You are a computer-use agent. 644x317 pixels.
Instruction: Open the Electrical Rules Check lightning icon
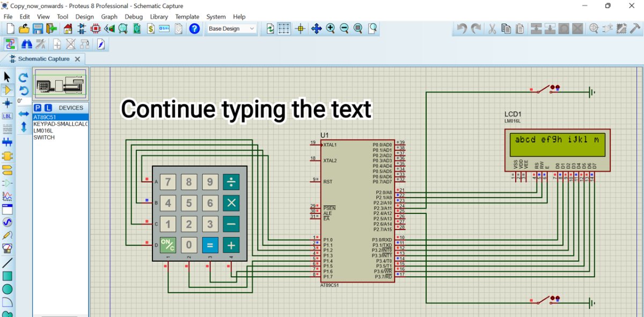click(x=100, y=44)
